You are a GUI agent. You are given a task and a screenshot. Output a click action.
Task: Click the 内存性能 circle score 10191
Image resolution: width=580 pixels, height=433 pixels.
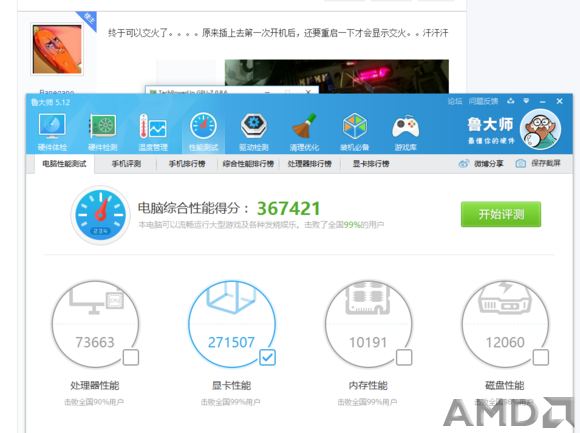[x=368, y=324]
